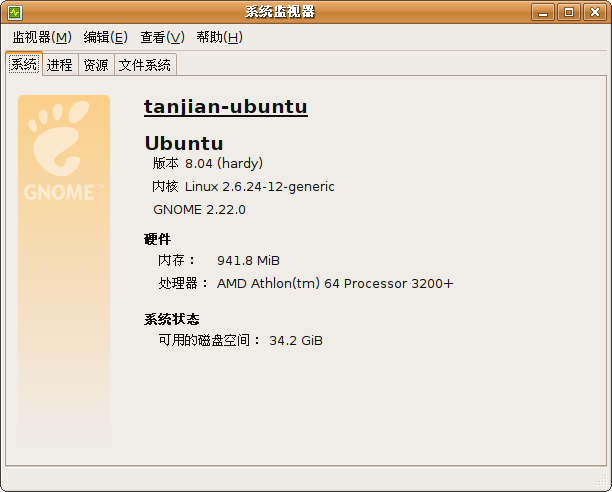Switch to the 进程 tab

[x=60, y=65]
